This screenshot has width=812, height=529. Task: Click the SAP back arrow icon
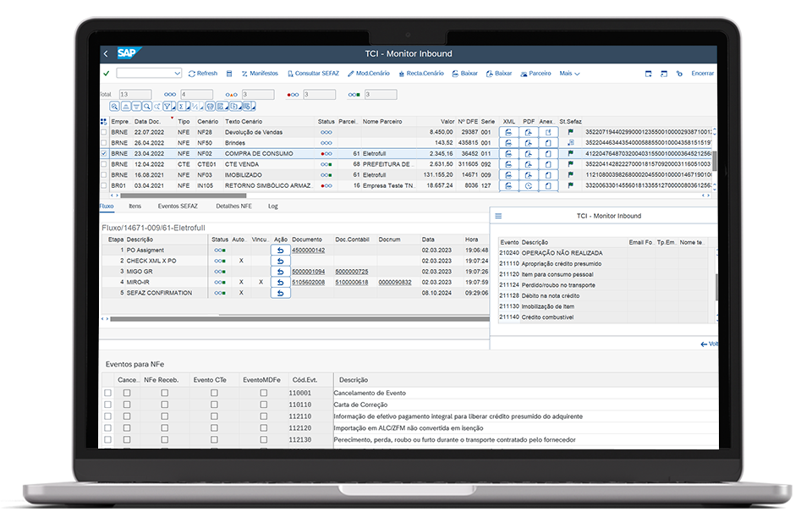tap(106, 54)
